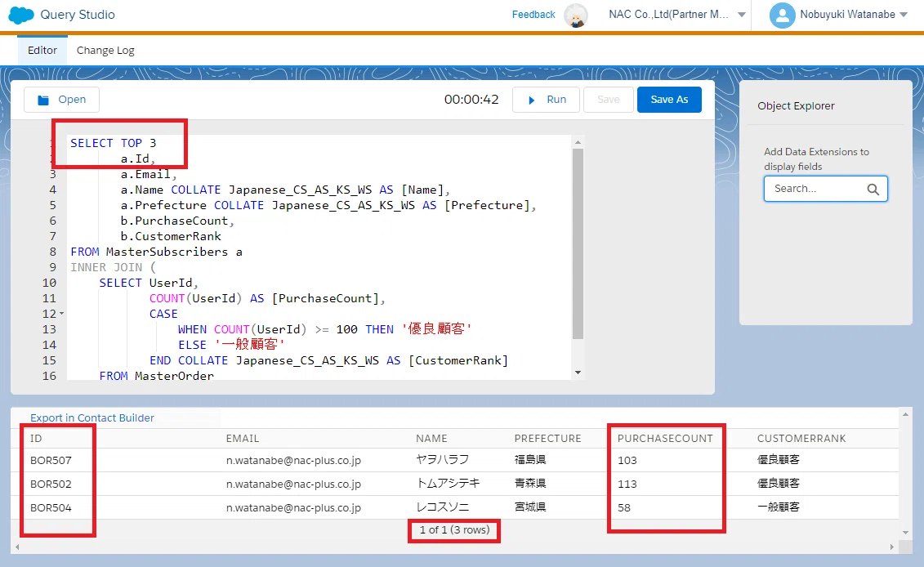Click the Save As button

669,100
